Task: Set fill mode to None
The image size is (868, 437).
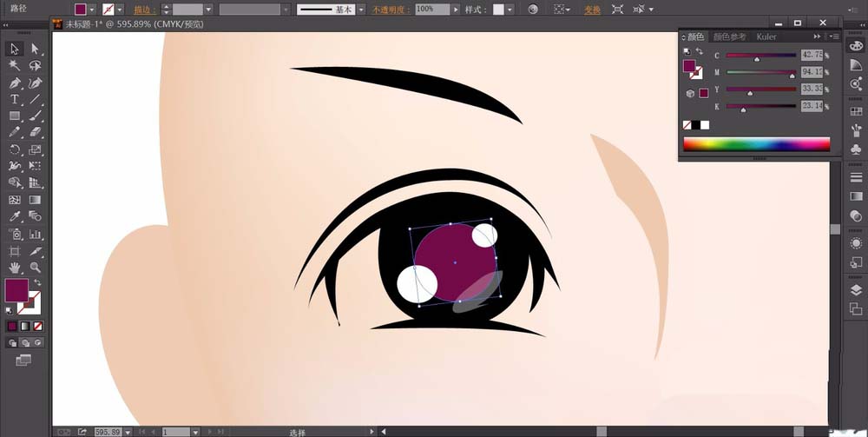Action: (x=36, y=327)
